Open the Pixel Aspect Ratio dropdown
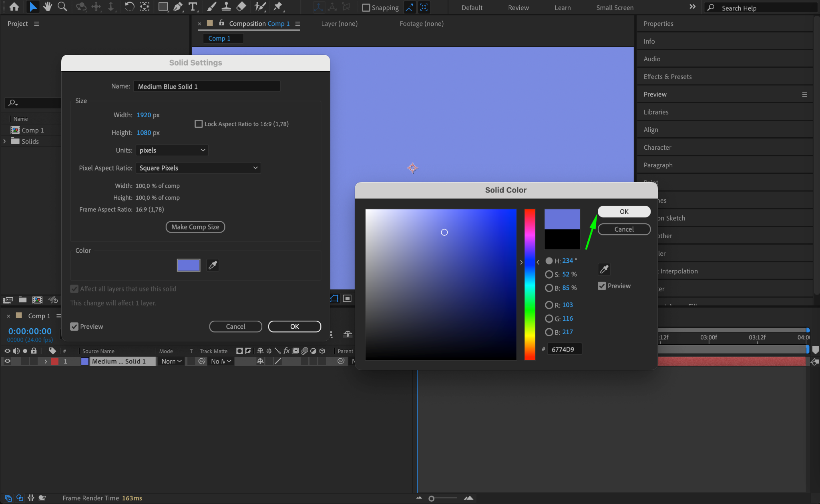820x504 pixels. point(198,168)
